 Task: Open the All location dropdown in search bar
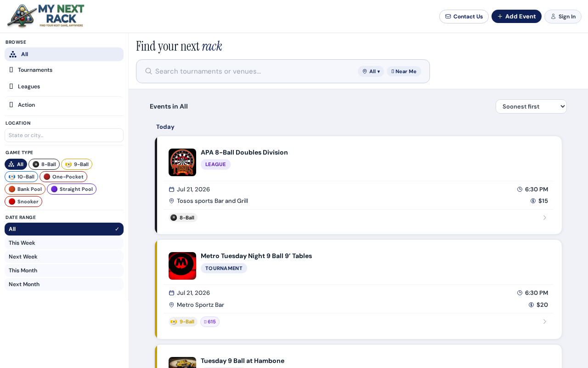[x=371, y=71]
